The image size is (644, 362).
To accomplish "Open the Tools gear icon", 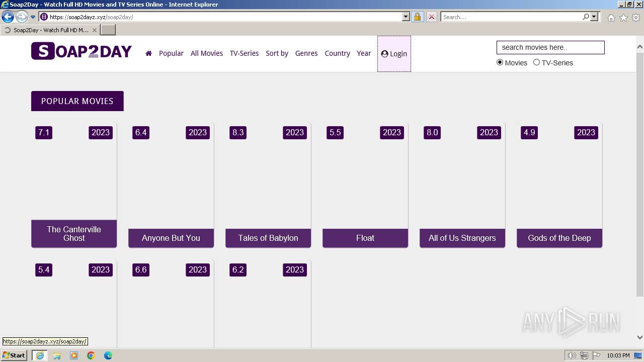I will click(636, 18).
